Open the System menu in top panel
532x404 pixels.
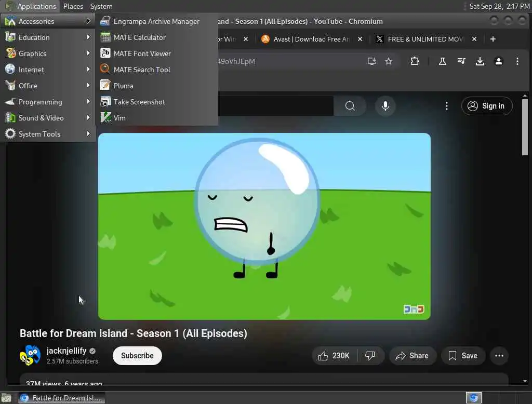(101, 6)
